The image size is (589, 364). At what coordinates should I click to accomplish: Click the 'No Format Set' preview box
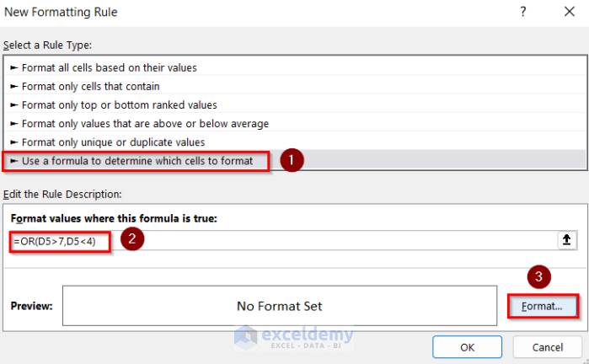tap(279, 306)
